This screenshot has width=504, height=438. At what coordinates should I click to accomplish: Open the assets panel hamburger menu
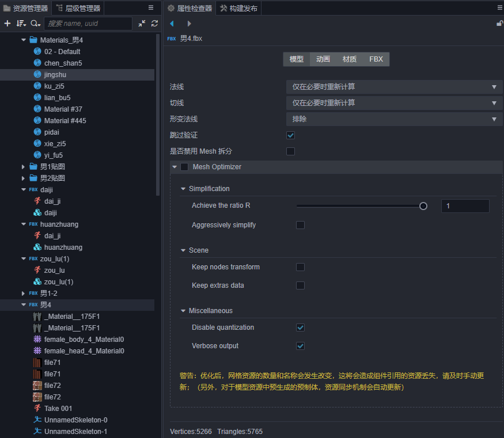(151, 7)
